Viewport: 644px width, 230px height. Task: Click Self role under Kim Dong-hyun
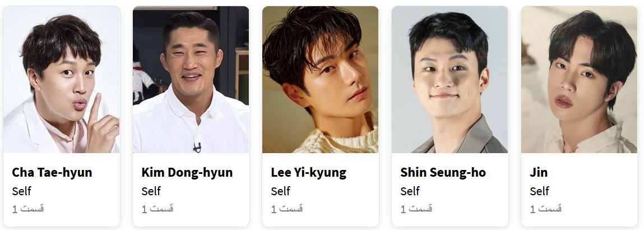click(151, 191)
